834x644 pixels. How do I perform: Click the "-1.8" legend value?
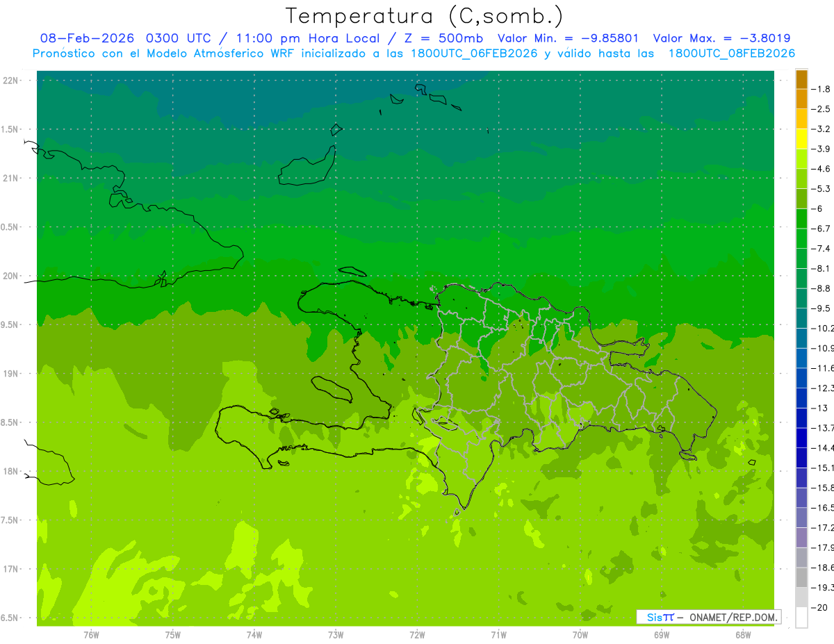point(821,89)
